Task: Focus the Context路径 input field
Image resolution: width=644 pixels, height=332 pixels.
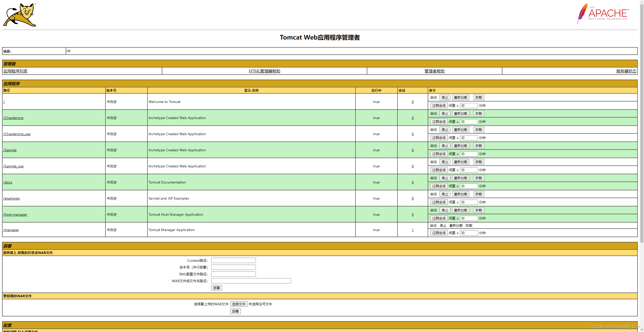Action: click(233, 261)
